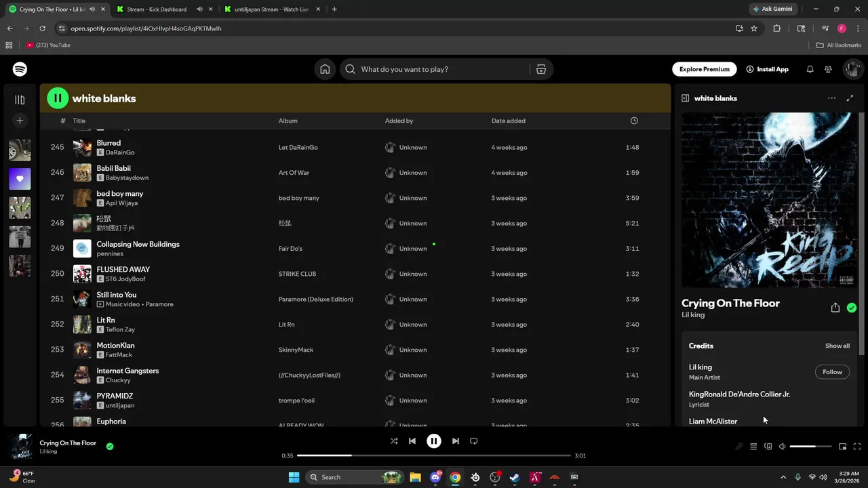Click Ask Gemini button
Screen dimensions: 868x488
coord(772,9)
